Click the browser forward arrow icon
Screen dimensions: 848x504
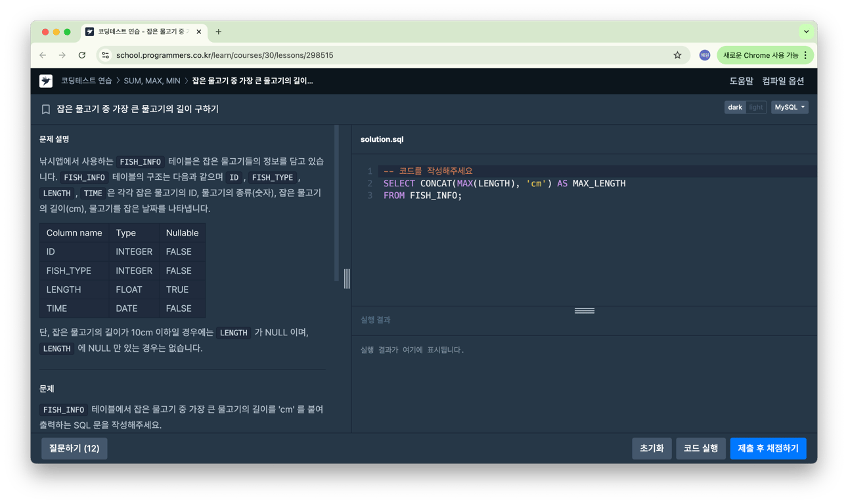(62, 55)
